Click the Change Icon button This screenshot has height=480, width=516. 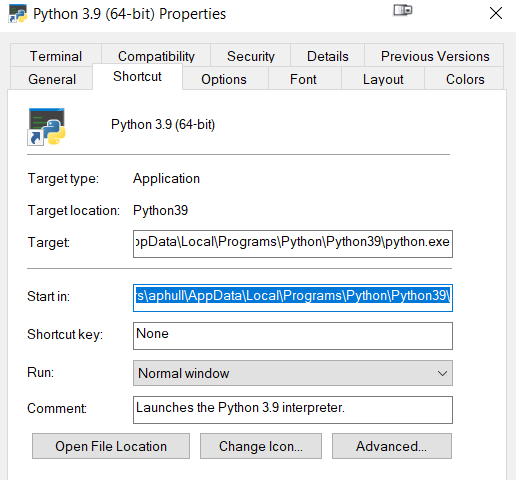[x=261, y=446]
